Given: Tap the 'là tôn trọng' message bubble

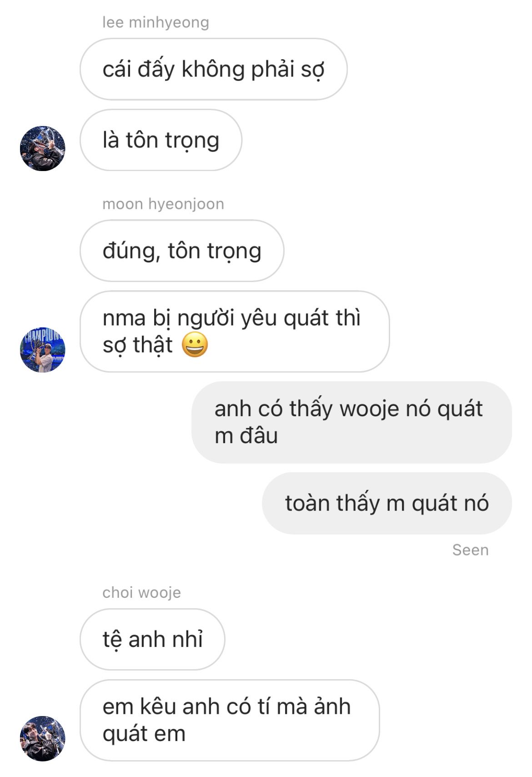Looking at the screenshot, I should [x=161, y=140].
